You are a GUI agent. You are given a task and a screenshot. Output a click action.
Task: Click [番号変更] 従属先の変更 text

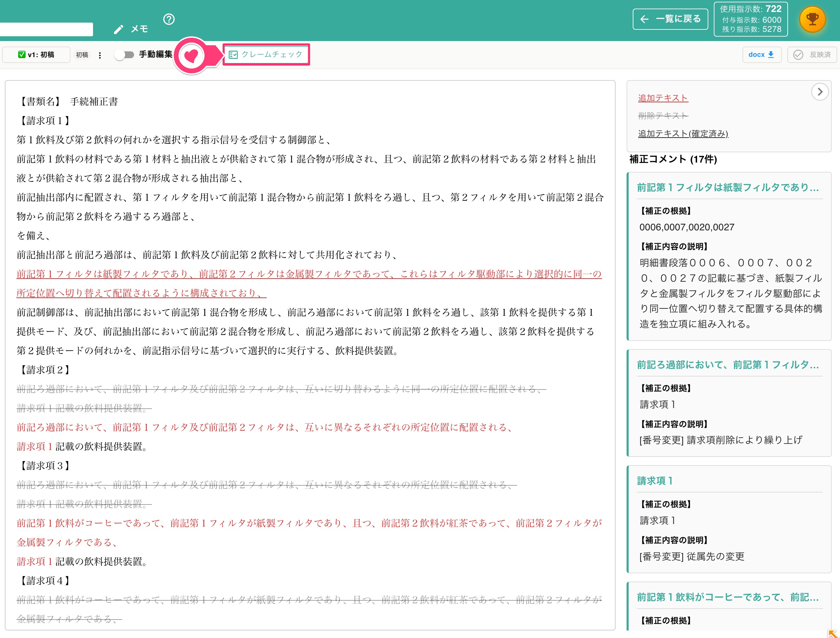click(x=692, y=556)
